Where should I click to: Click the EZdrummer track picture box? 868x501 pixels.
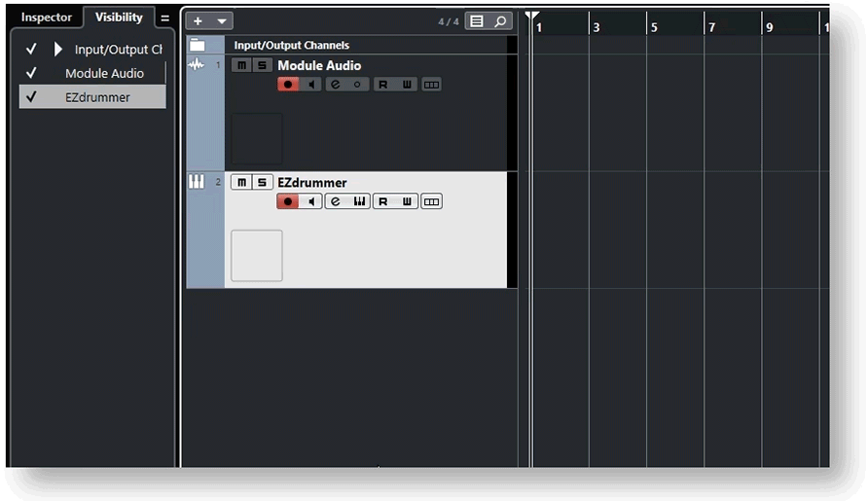[x=257, y=256]
